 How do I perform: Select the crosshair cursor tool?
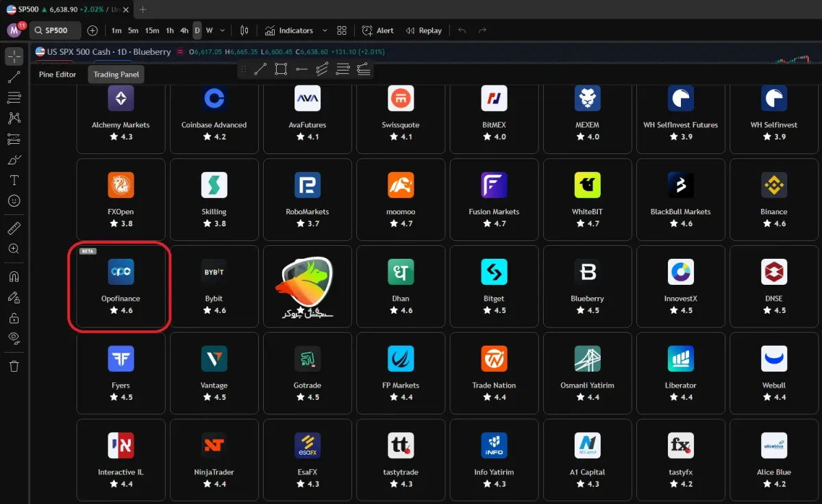click(14, 56)
